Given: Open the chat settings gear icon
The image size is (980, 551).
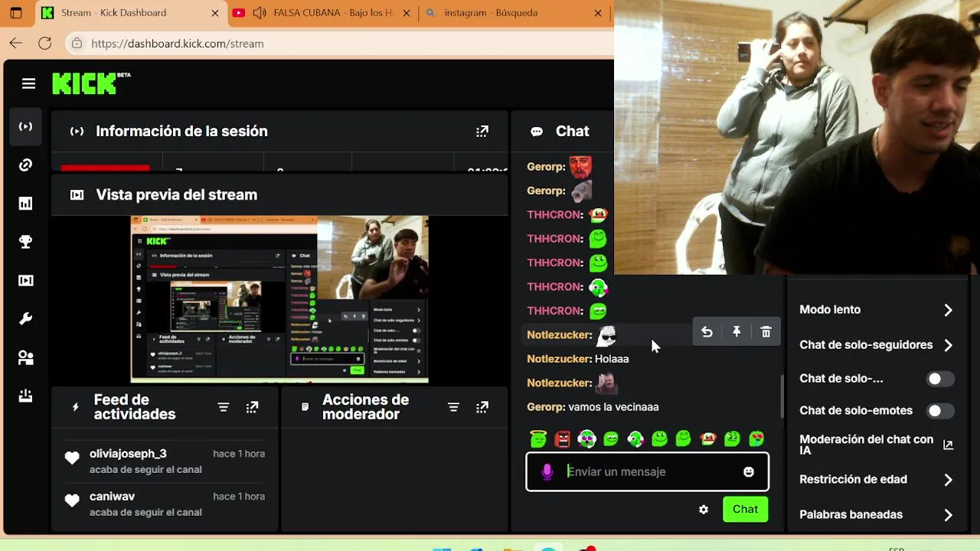Looking at the screenshot, I should pyautogui.click(x=704, y=510).
